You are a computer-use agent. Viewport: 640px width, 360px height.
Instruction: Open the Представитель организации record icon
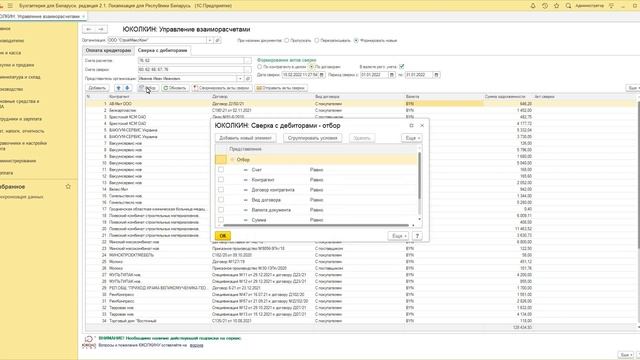247,78
